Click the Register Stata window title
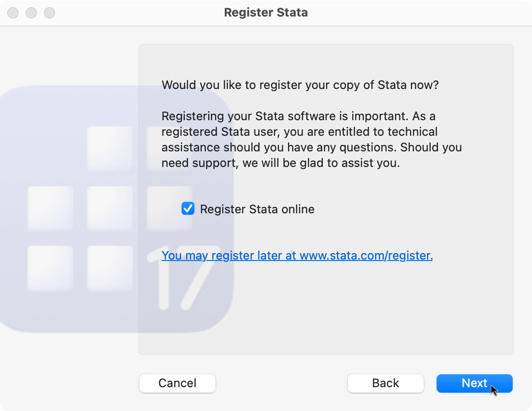The image size is (532, 411). pyautogui.click(x=266, y=12)
